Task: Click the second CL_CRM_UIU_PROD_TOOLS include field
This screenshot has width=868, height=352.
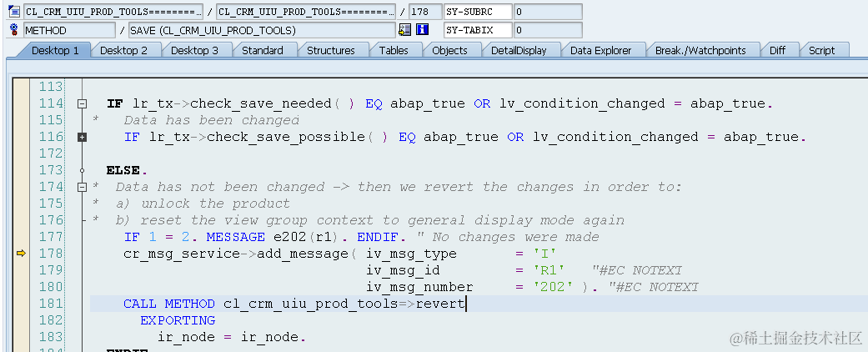Action: (x=306, y=12)
